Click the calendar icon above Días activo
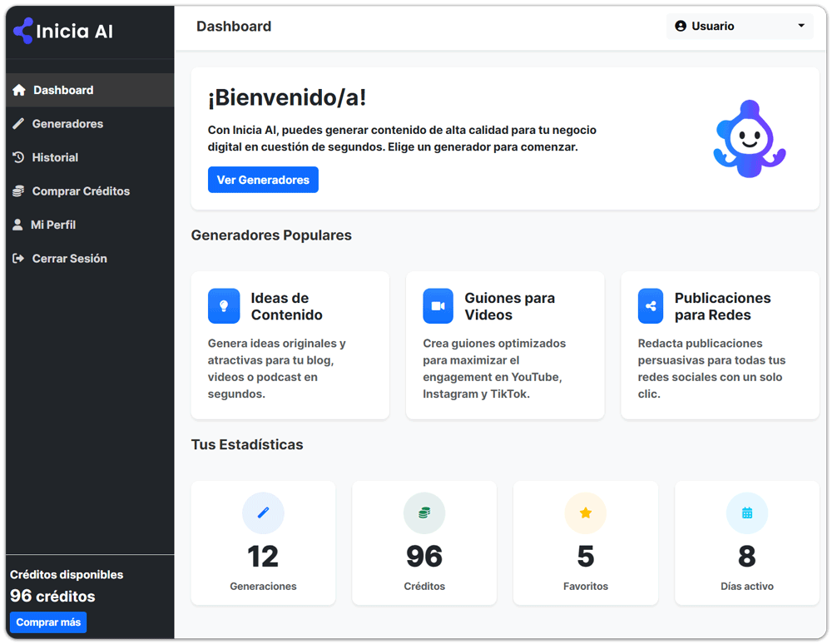832x644 pixels. (x=746, y=513)
